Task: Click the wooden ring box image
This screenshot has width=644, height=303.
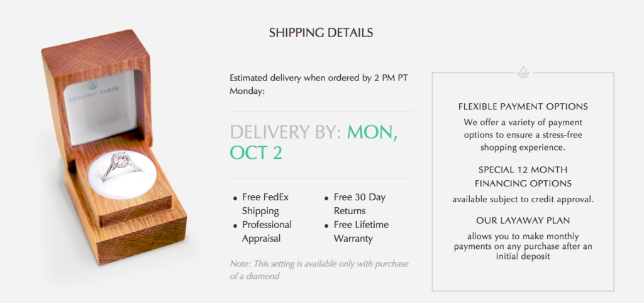Action: point(114,147)
